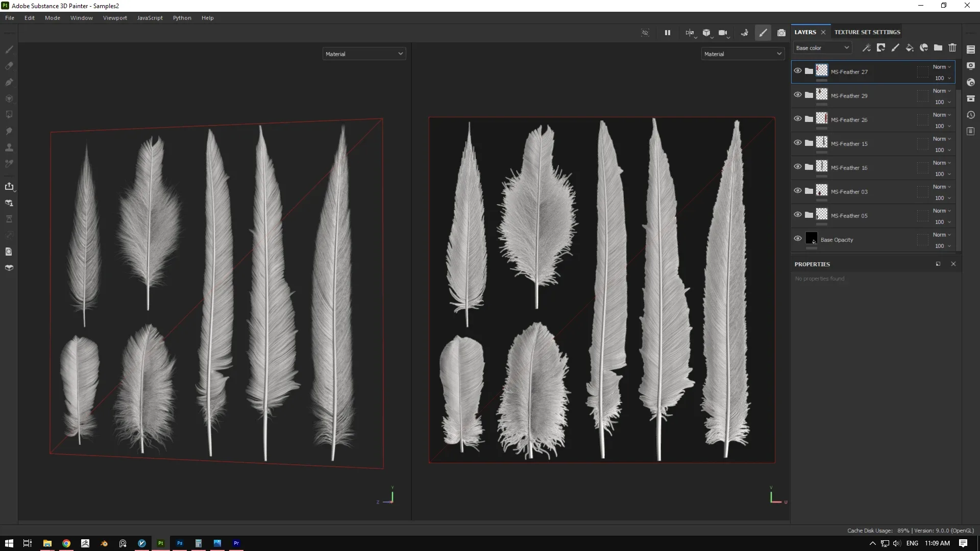Open symmetry settings icon
Viewport: 980px width, 551px height.
pos(690,33)
